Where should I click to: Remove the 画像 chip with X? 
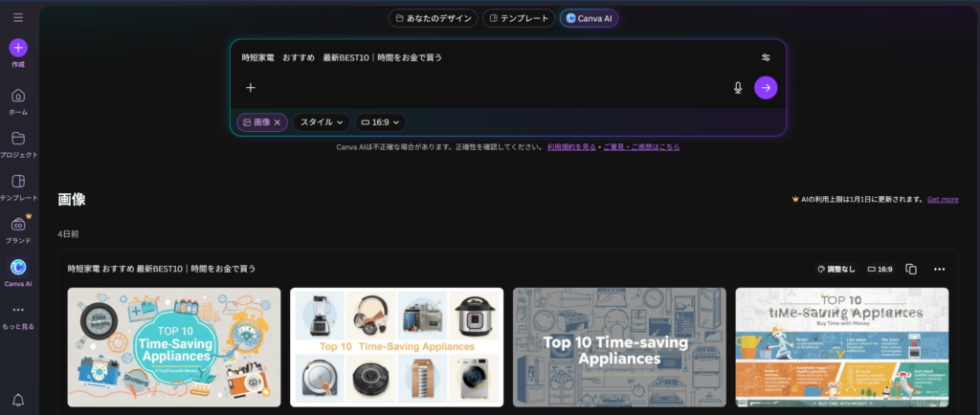[277, 122]
